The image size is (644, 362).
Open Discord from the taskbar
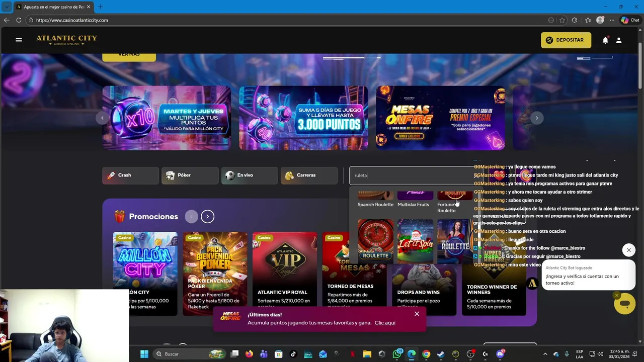click(x=500, y=354)
